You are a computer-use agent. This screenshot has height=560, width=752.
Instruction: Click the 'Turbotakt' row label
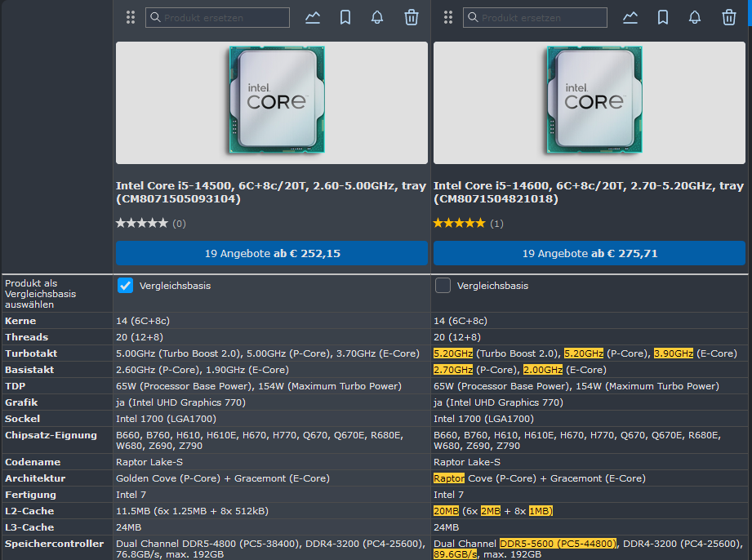(31, 353)
